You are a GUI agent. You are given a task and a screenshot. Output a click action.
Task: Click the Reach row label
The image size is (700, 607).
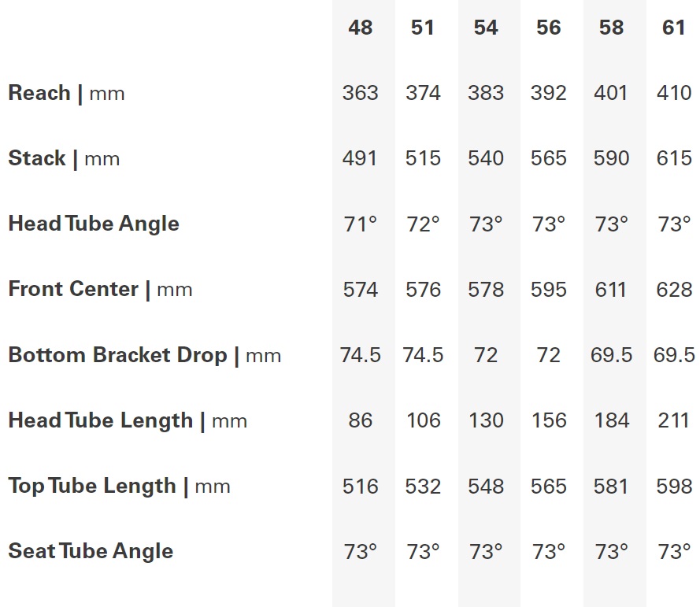pos(66,93)
